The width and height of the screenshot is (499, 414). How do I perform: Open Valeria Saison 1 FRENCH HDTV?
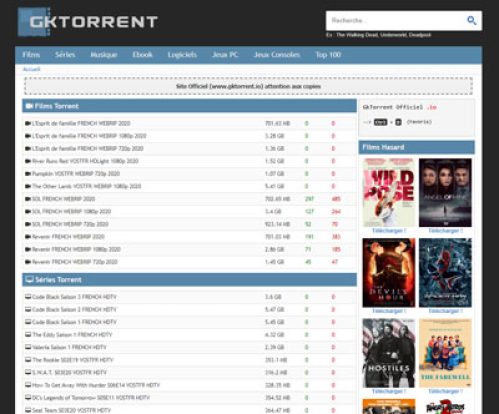pos(69,347)
